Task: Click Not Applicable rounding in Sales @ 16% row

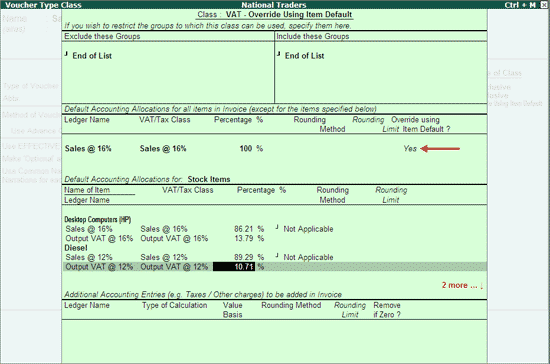Action: click(308, 229)
